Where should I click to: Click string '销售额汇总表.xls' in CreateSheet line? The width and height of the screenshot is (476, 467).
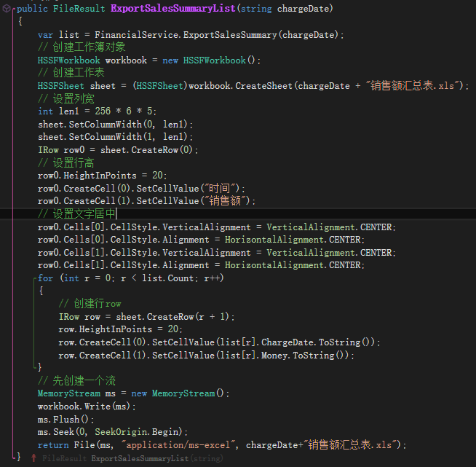pyautogui.click(x=413, y=86)
